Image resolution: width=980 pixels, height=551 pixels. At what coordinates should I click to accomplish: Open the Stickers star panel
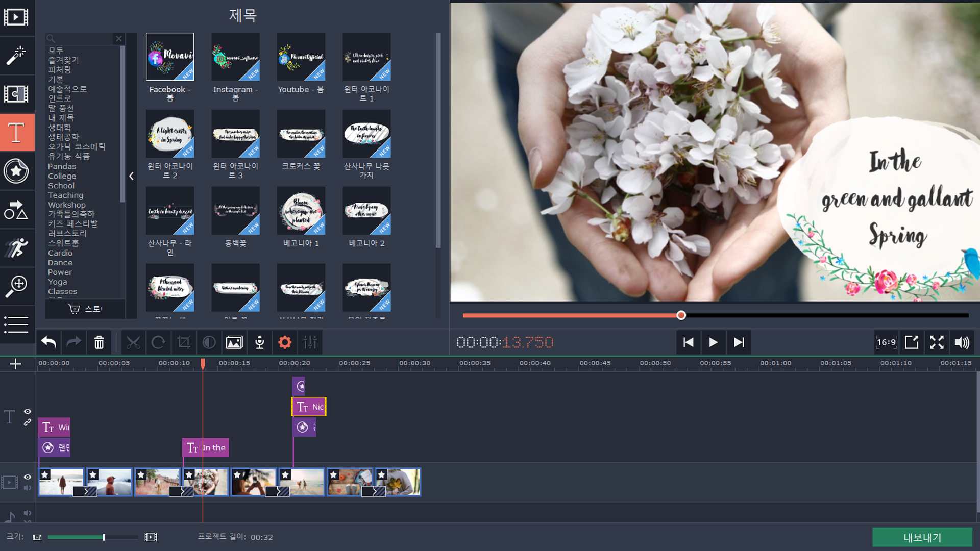click(x=16, y=171)
